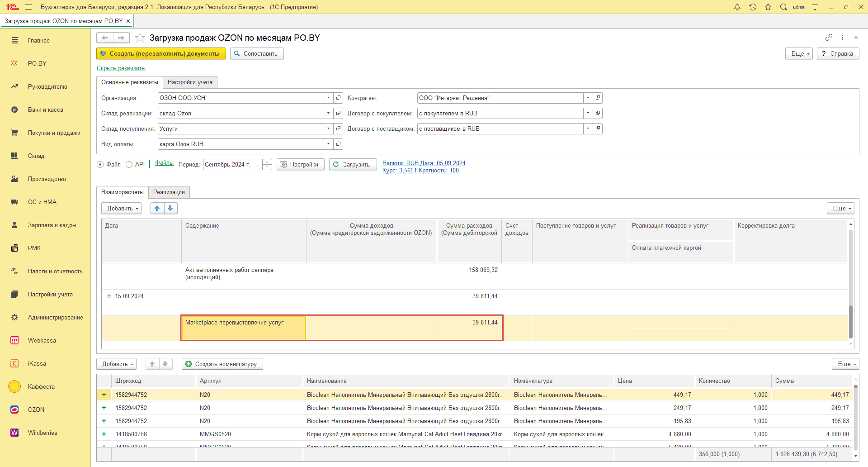Expand Договор с покупателем dropdown
Viewport: 868px width, 467px height.
tap(588, 113)
